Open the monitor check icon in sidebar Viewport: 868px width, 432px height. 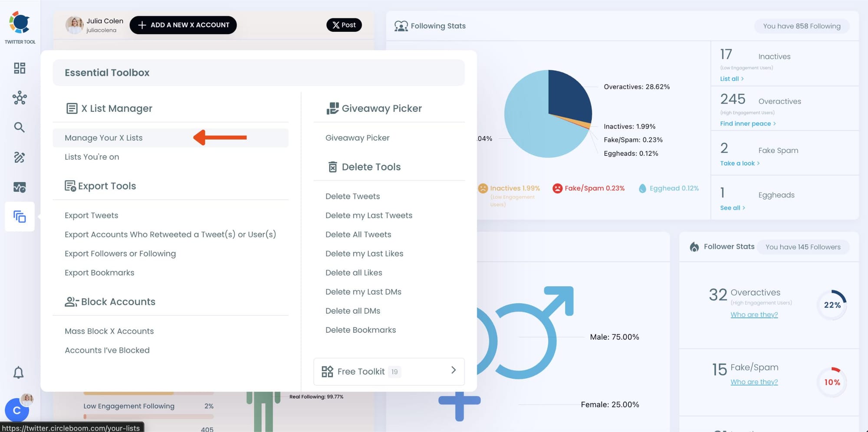(20, 187)
